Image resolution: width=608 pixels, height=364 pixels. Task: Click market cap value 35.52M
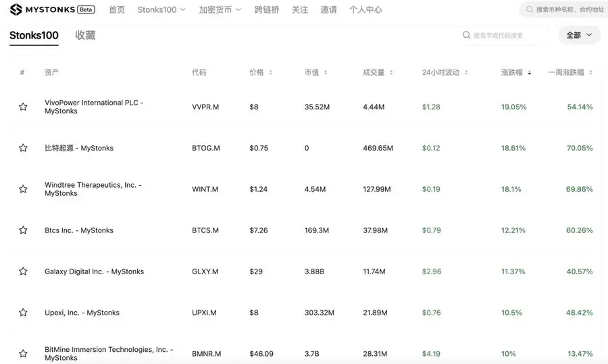[318, 107]
